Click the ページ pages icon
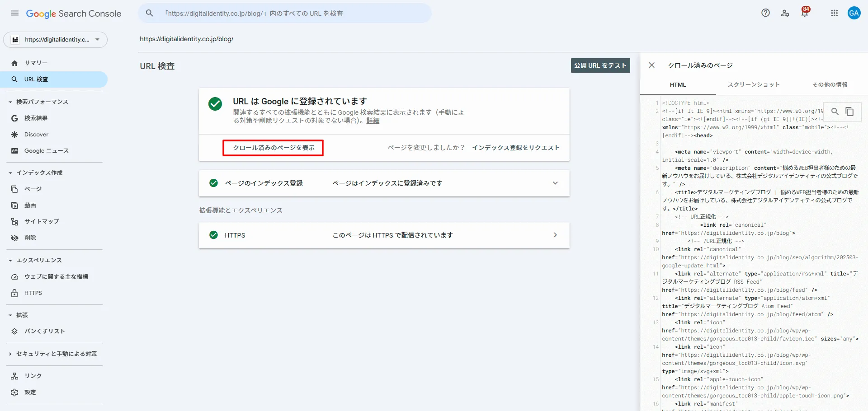Image resolution: width=868 pixels, height=411 pixels. coord(15,189)
